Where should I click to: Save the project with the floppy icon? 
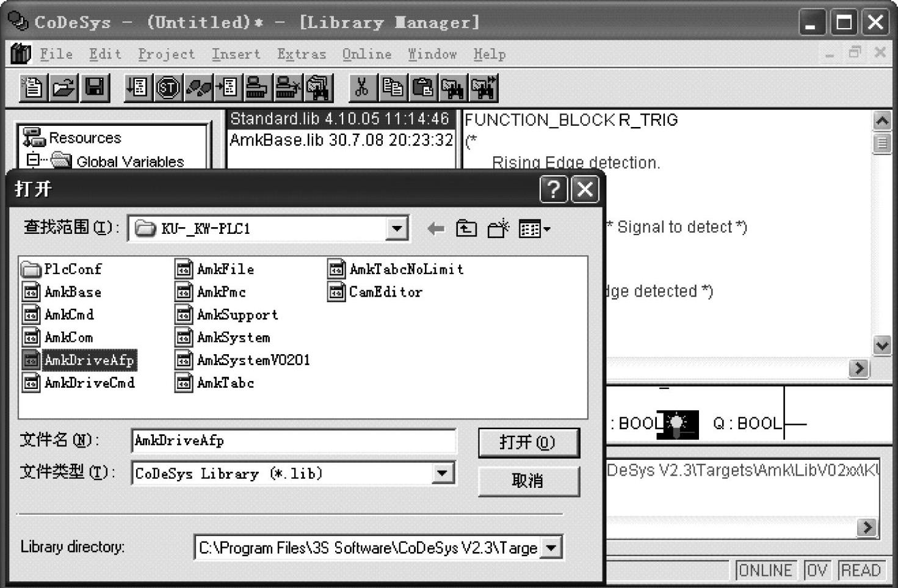(95, 88)
